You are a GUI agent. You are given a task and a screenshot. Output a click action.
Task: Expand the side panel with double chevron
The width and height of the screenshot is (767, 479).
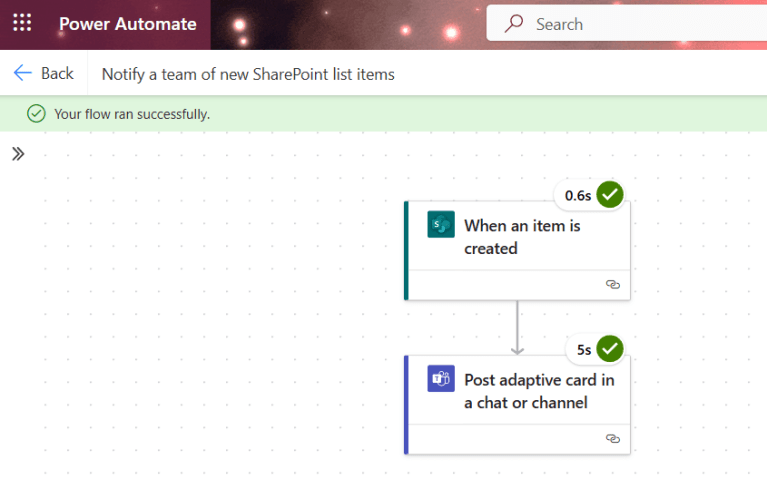[x=18, y=154]
